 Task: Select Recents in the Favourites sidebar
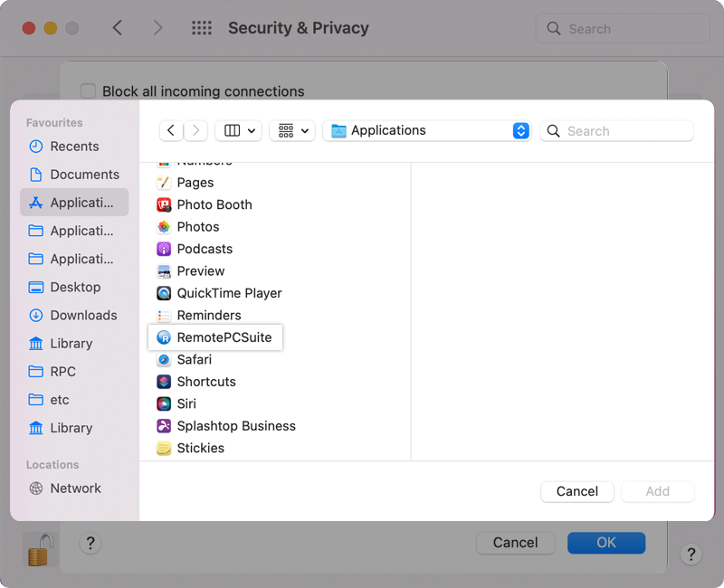pyautogui.click(x=74, y=147)
